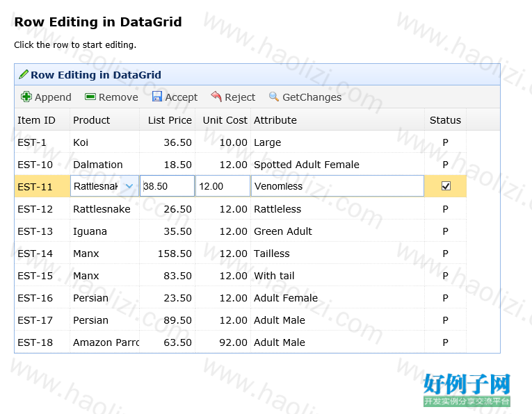Click the List Price field showing 38.50
The height and width of the screenshot is (414, 532).
point(168,186)
